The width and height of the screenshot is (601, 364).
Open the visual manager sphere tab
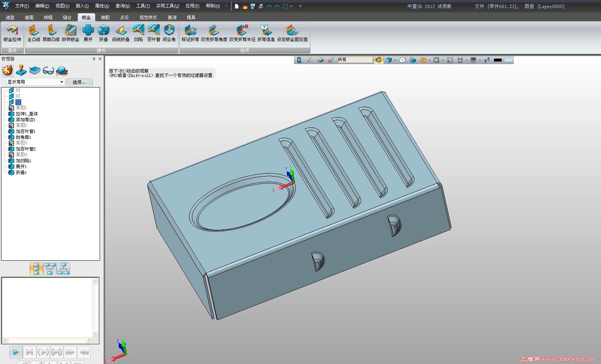62,70
